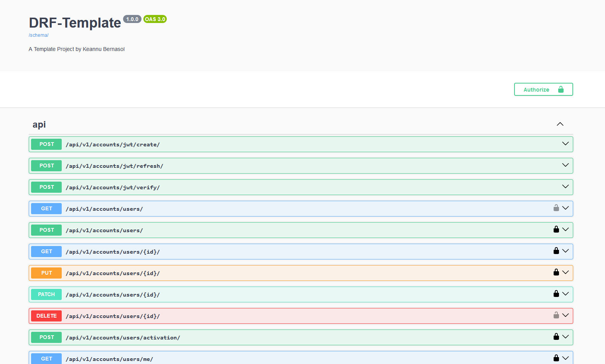
Task: Click the DELETE method badge
Action: (46, 316)
